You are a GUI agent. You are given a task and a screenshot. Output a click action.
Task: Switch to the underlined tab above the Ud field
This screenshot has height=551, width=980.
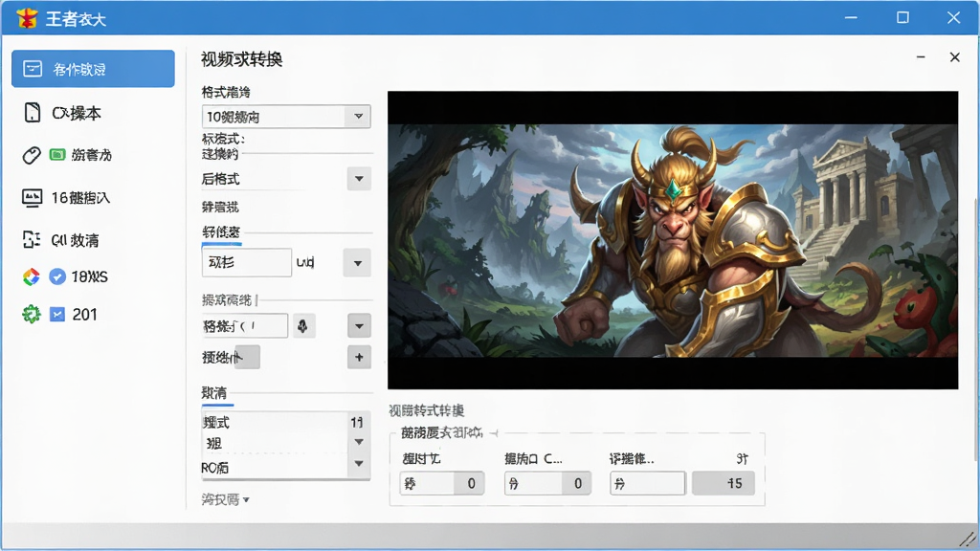pos(221,232)
